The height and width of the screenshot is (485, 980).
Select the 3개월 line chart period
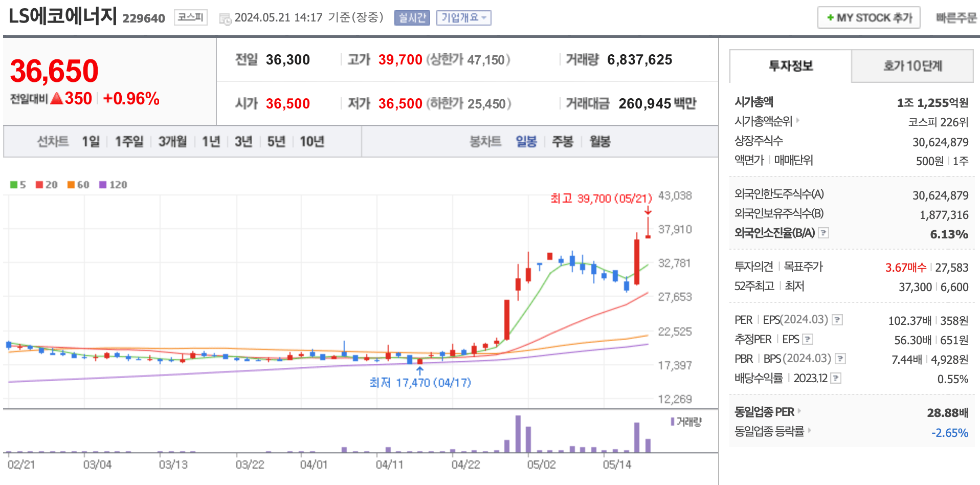[x=172, y=142]
